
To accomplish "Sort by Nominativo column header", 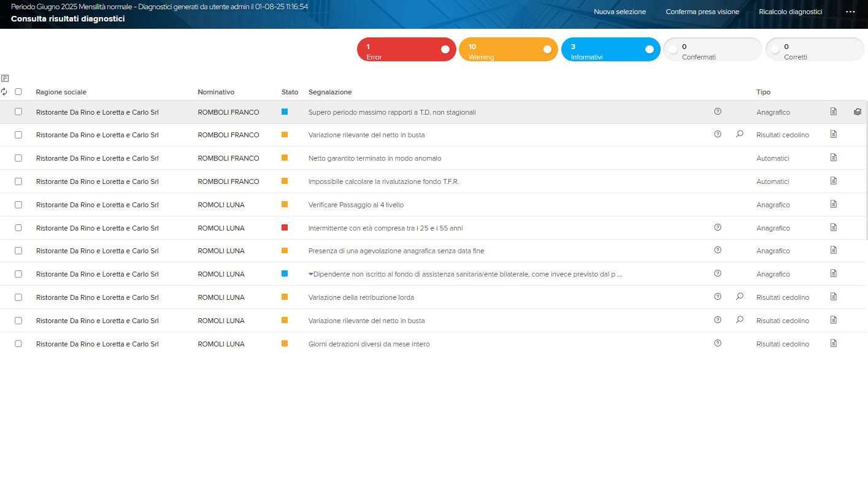I will pyautogui.click(x=216, y=92).
